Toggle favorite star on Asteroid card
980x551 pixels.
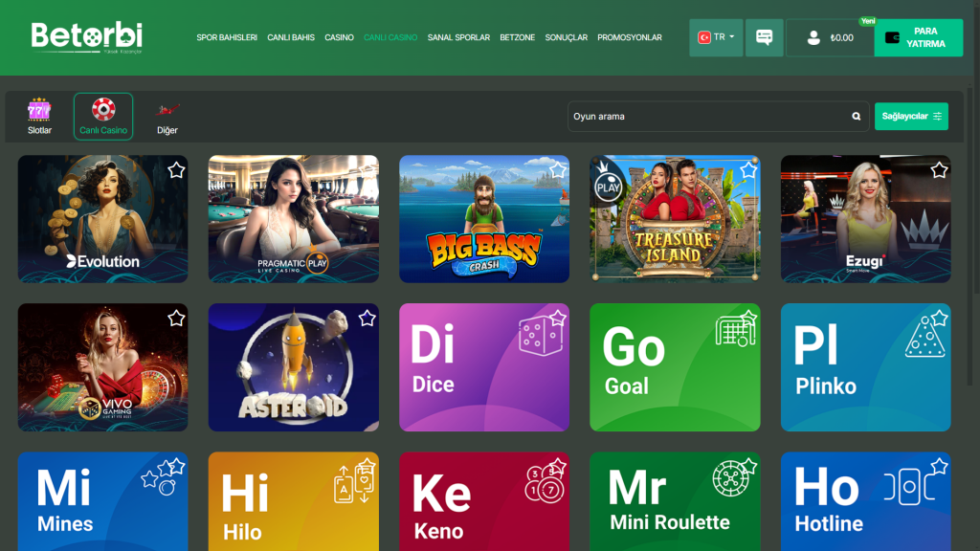[x=367, y=319]
